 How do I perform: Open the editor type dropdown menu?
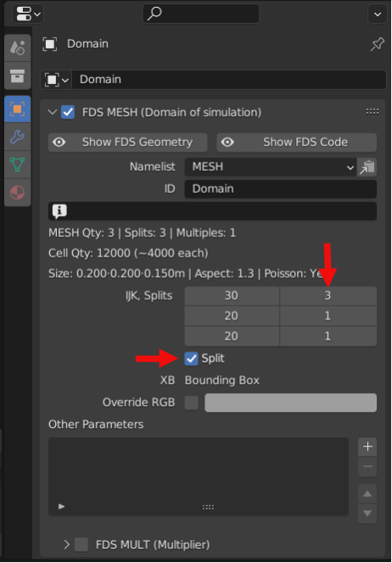pyautogui.click(x=28, y=14)
